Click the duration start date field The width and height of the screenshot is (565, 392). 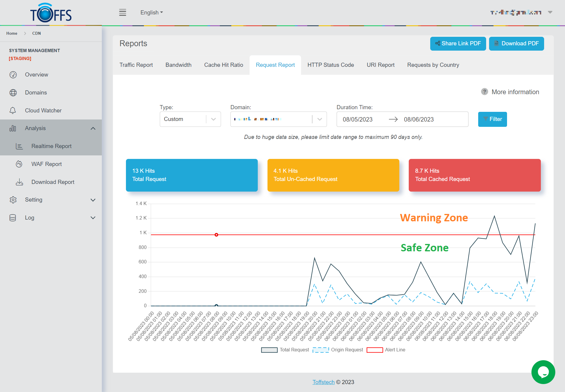(358, 119)
